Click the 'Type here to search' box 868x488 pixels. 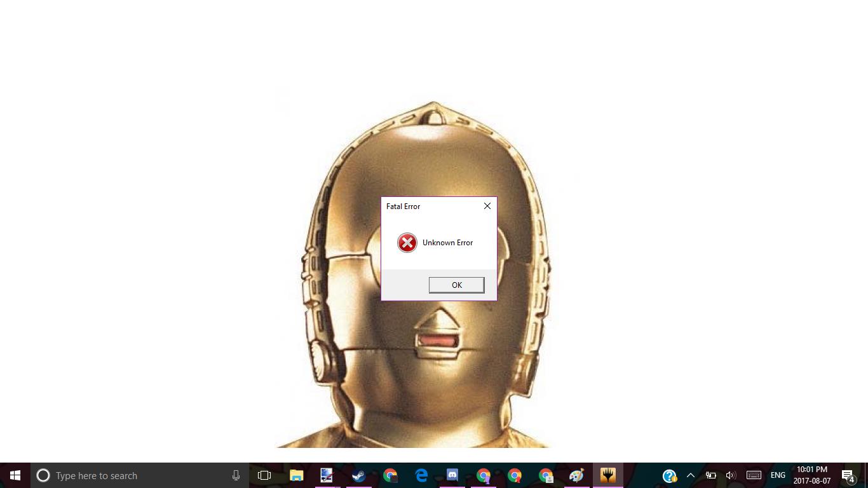133,475
